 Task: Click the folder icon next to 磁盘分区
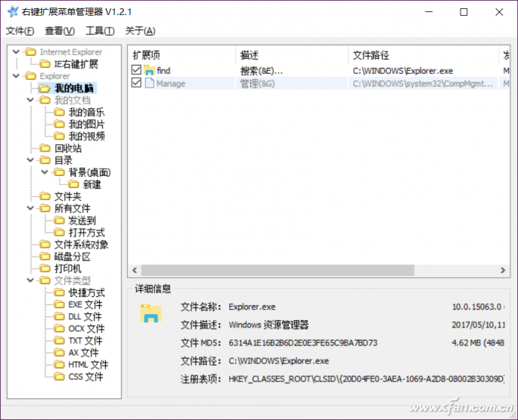point(45,257)
